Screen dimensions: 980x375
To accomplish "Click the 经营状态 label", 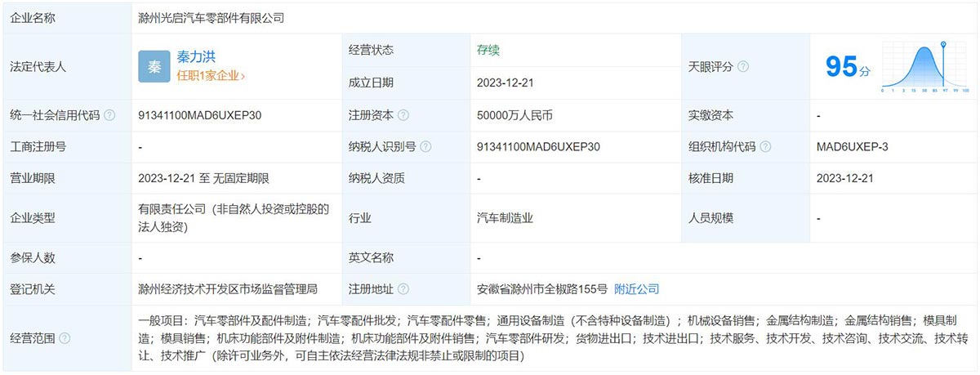I will click(x=371, y=50).
